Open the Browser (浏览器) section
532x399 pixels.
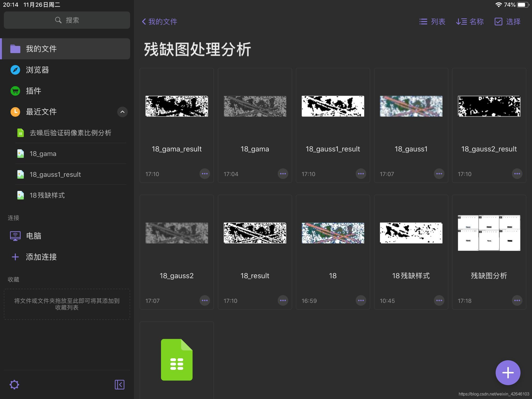coord(37,70)
